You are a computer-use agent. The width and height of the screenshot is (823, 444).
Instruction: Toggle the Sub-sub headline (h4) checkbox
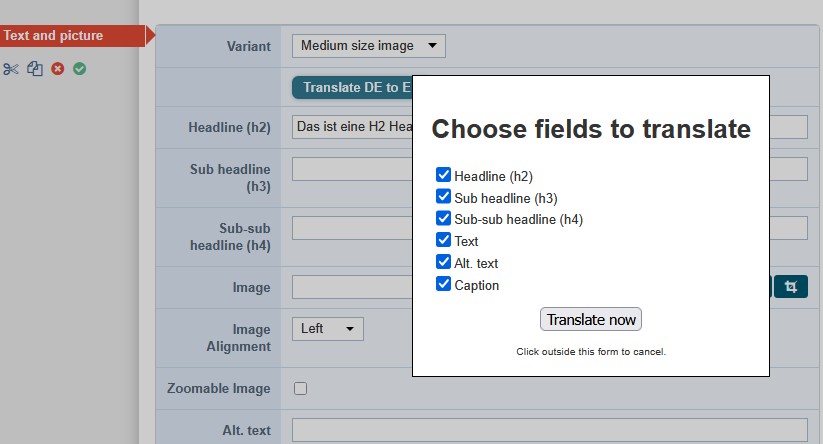[x=444, y=218]
